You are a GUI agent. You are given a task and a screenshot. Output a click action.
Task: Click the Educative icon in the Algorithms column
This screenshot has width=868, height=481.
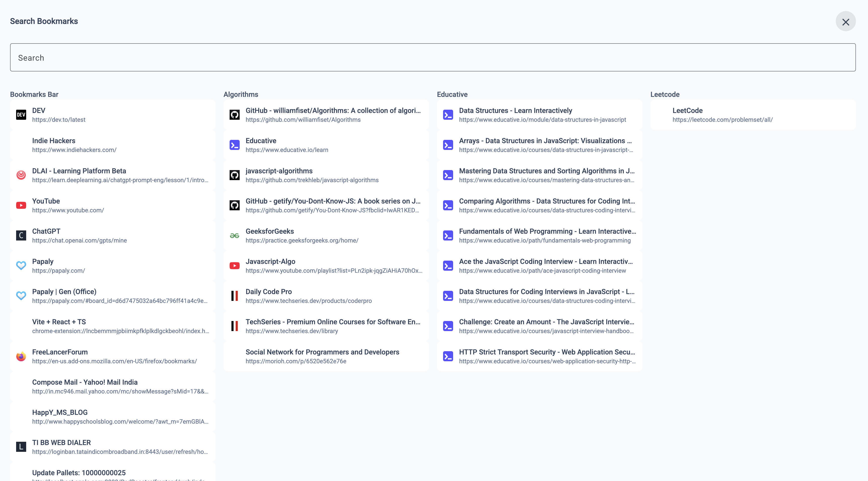click(x=235, y=145)
